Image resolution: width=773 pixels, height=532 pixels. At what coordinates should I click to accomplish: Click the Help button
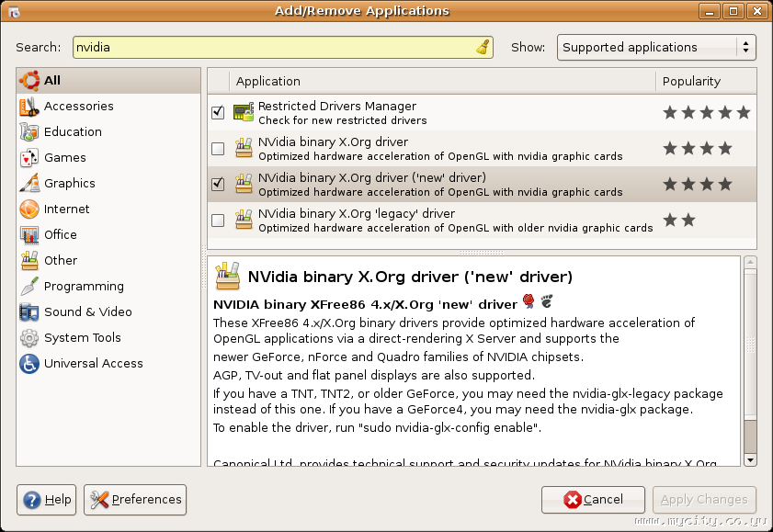(46, 500)
